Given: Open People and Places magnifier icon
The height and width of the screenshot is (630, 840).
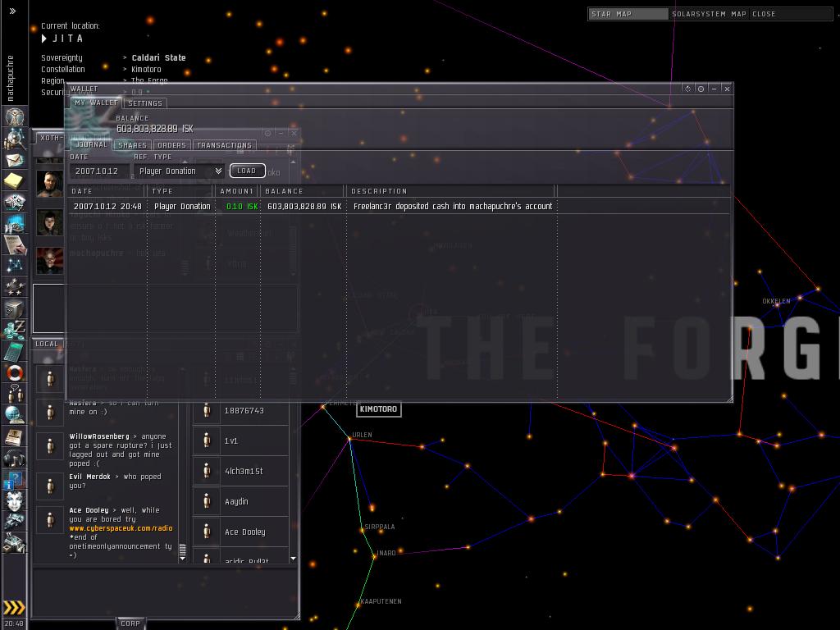Looking at the screenshot, I should [x=15, y=139].
